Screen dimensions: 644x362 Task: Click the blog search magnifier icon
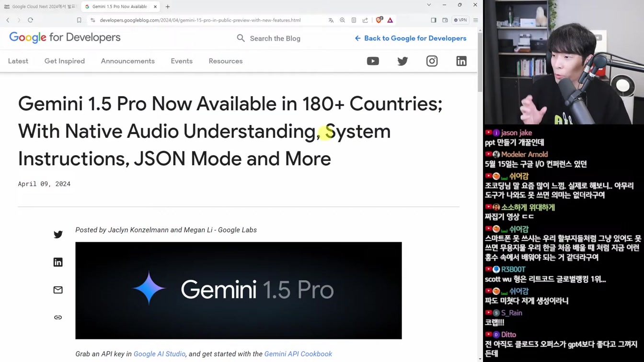click(241, 38)
